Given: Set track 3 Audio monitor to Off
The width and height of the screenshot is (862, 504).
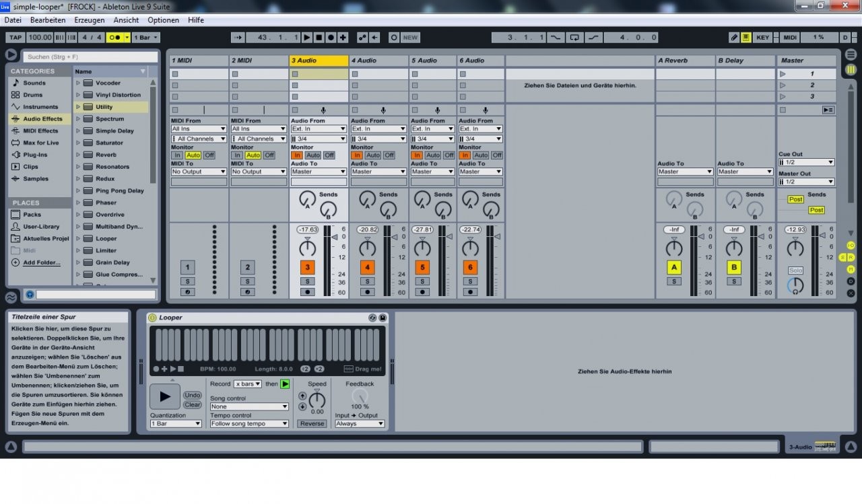Looking at the screenshot, I should [329, 155].
